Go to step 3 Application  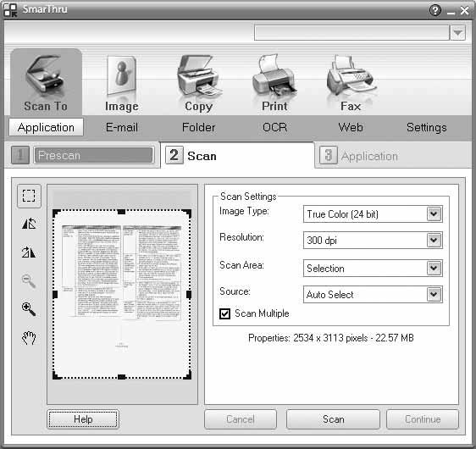359,156
